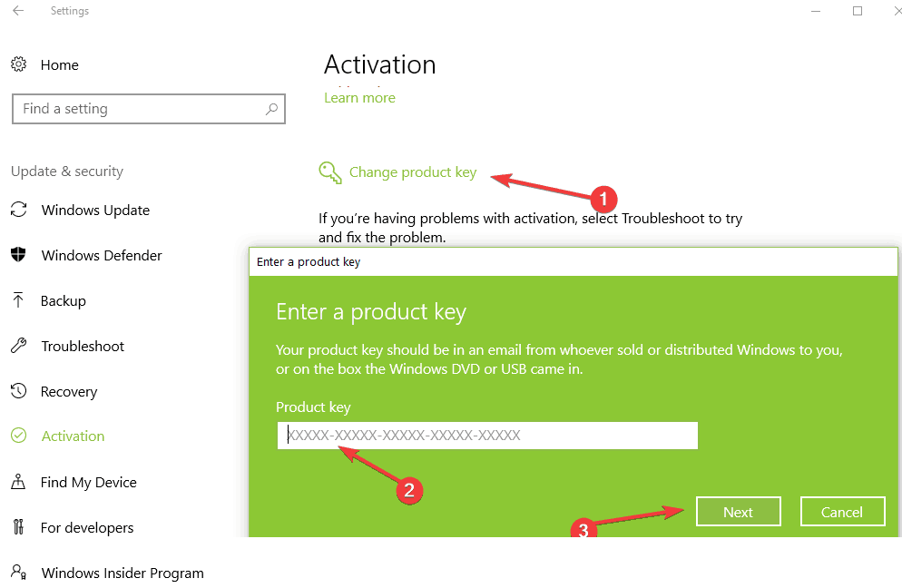The height and width of the screenshot is (588, 902).
Task: Click inside the Product key entry field
Action: coord(486,436)
